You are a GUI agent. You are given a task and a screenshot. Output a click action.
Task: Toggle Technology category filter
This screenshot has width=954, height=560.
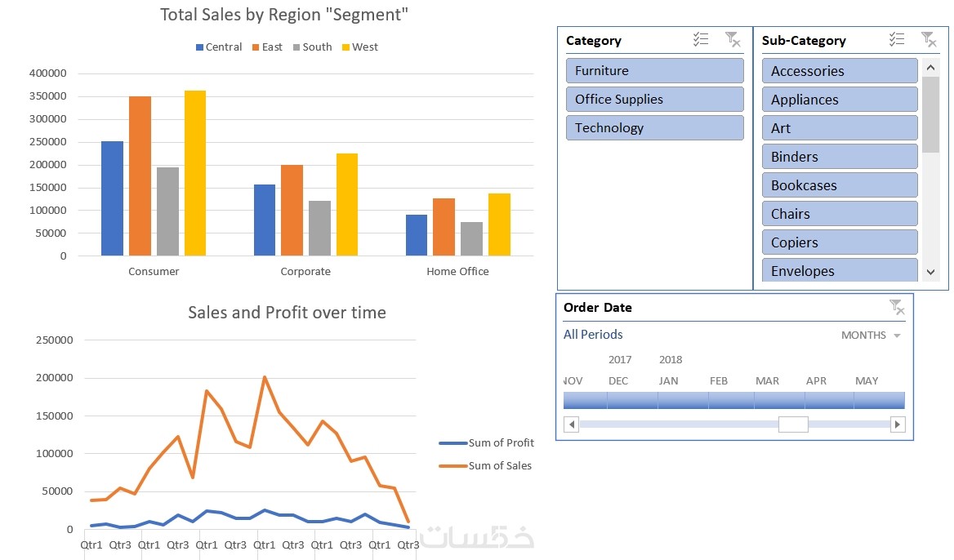tap(654, 128)
